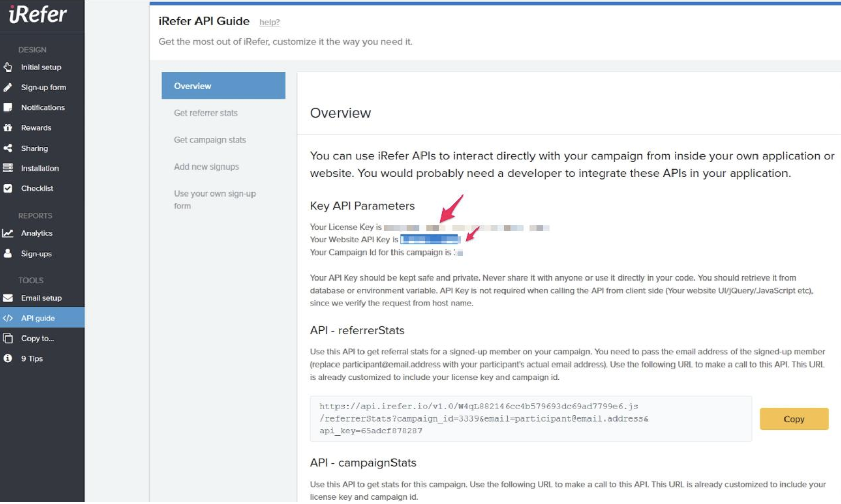Click the iRefer API Guide title
Viewport: 841px width, 504px height.
[204, 21]
